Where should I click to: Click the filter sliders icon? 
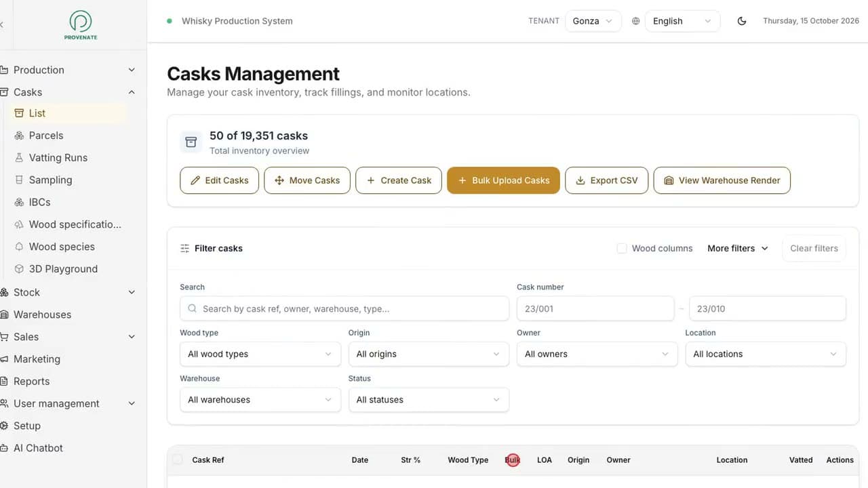[x=184, y=249]
